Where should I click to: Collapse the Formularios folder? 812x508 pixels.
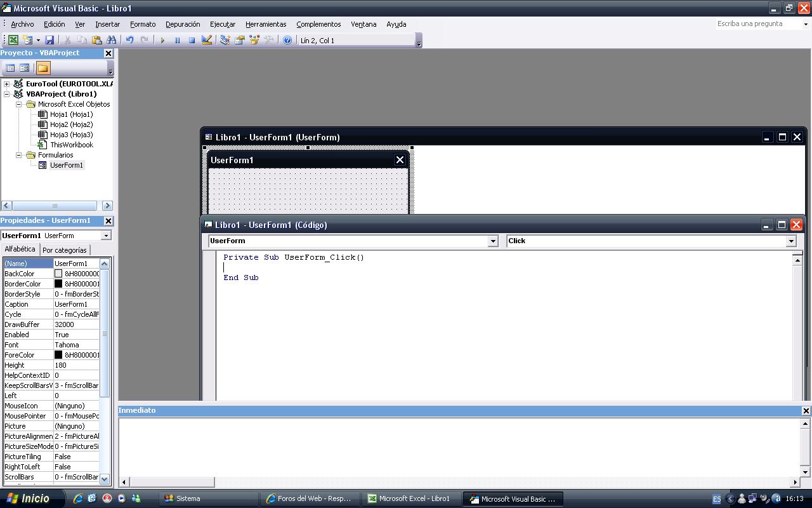point(19,155)
